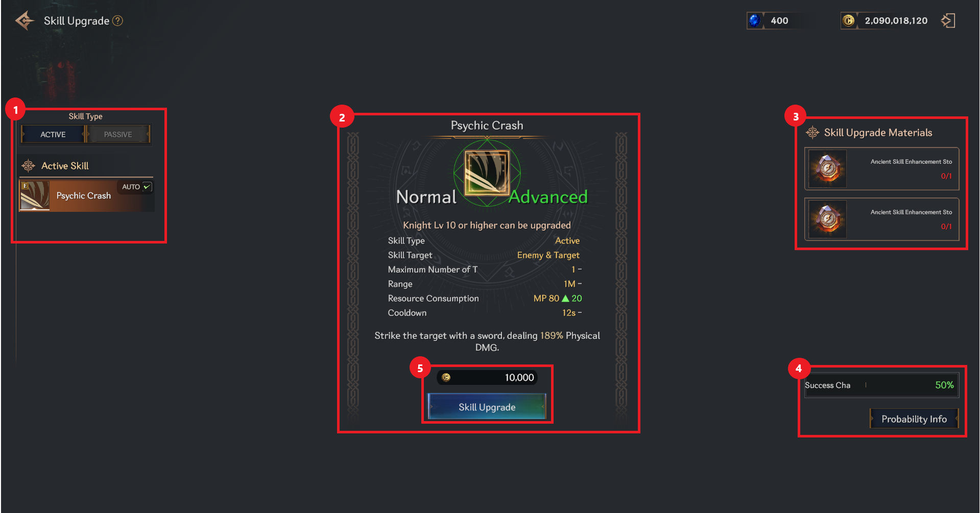Viewport: 980px width, 513px height.
Task: Select the Psychic Crash row in Active Skill
Action: point(87,196)
